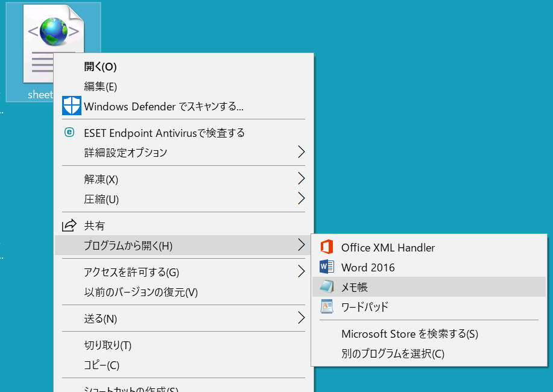Expand the アクセスを許可する(G) submenu arrow
This screenshot has width=553, height=392.
tap(301, 271)
